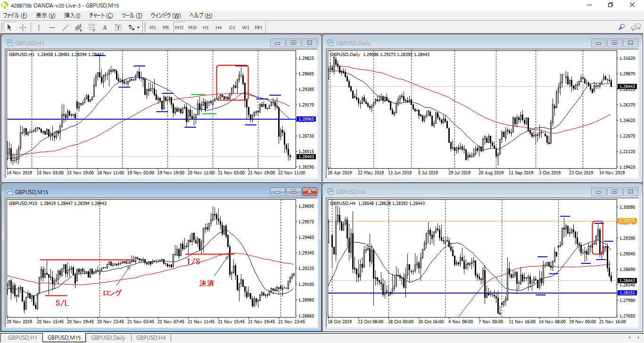
Task: Switch chart to H1 timeframe button
Action: click(x=206, y=27)
